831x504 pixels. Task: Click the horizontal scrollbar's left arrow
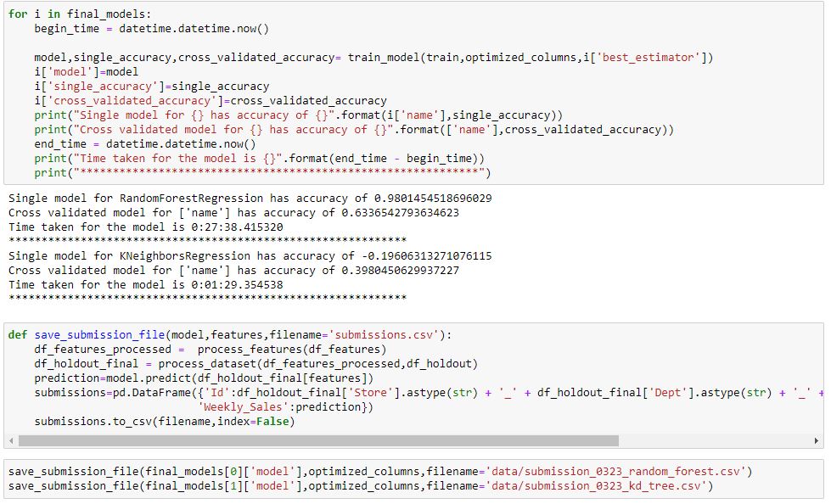[10, 441]
